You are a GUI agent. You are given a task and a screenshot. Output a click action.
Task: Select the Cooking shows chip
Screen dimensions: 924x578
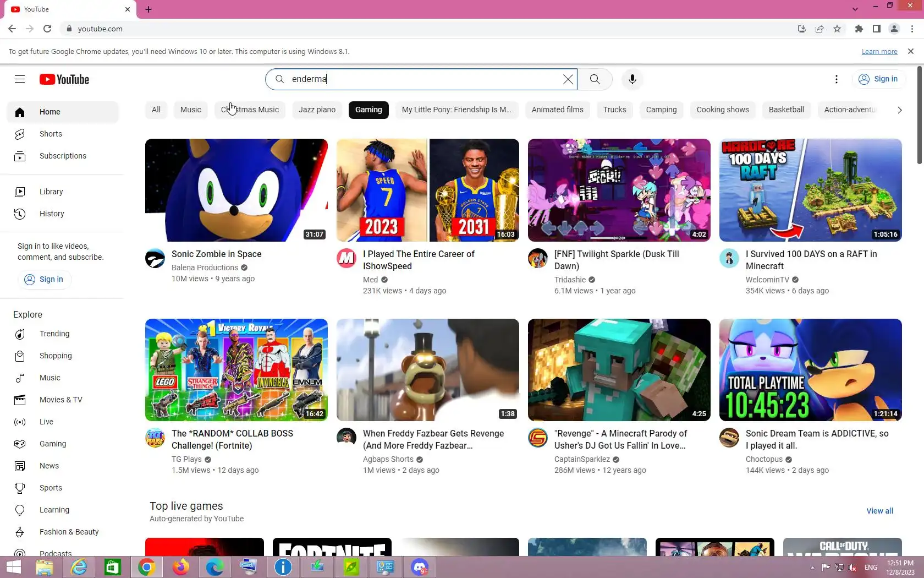point(723,110)
